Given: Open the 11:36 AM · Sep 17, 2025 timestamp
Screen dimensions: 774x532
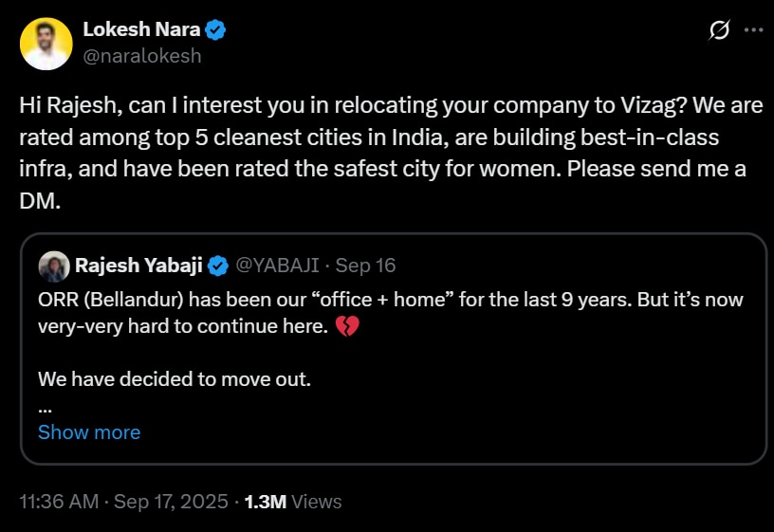Looking at the screenshot, I should coord(123,502).
